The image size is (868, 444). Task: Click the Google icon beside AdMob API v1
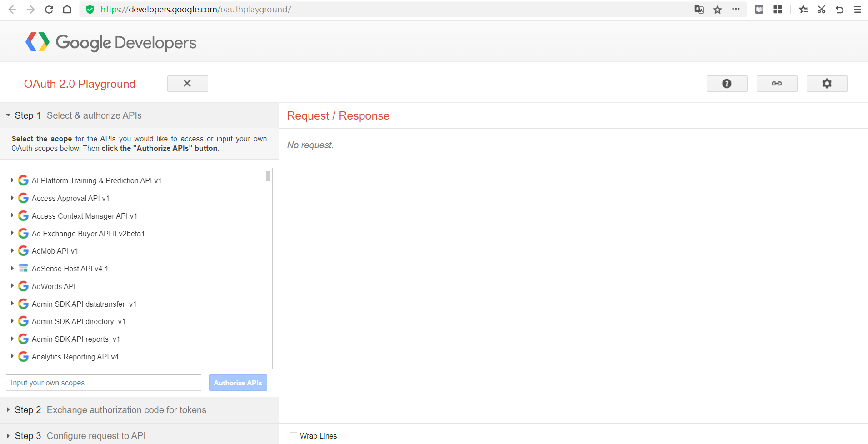[x=23, y=251]
